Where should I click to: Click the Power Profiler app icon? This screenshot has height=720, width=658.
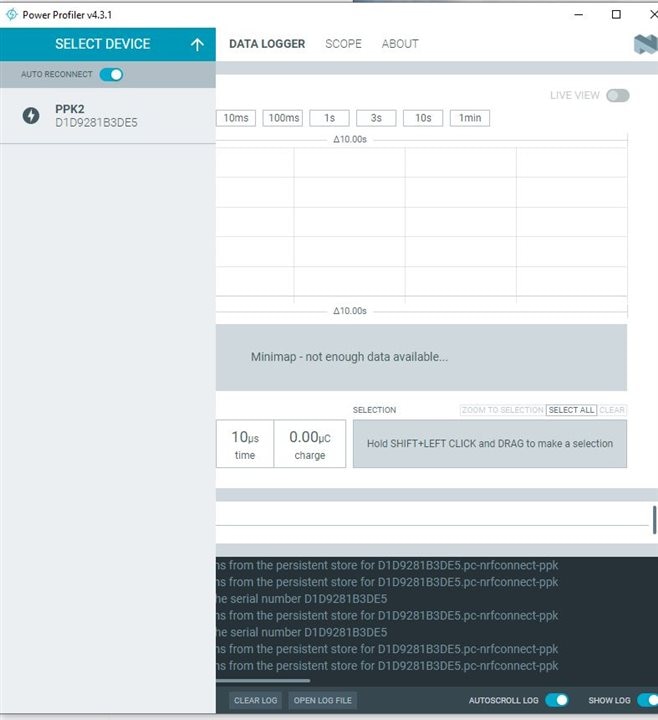(11, 15)
